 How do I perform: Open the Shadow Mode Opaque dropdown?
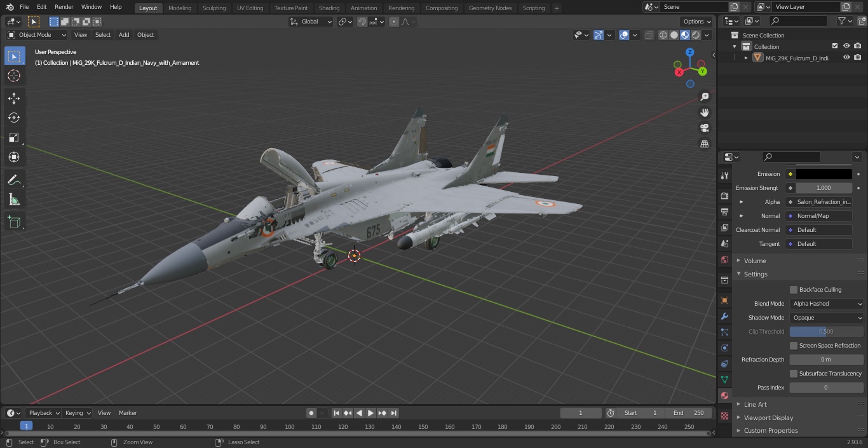click(827, 318)
